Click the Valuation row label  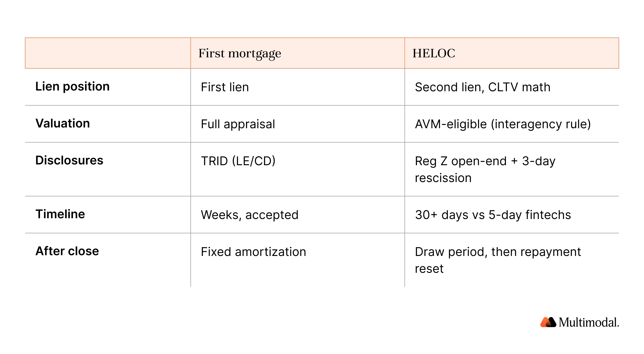[x=63, y=123]
